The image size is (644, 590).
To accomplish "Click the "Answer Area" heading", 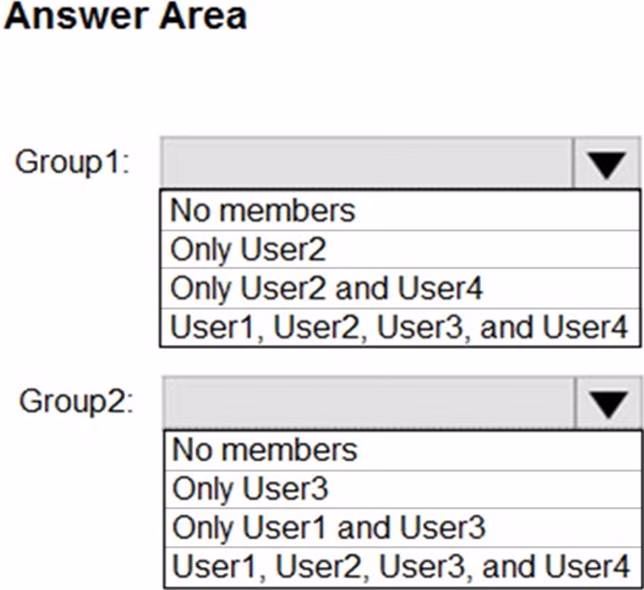I will pyautogui.click(x=124, y=17).
